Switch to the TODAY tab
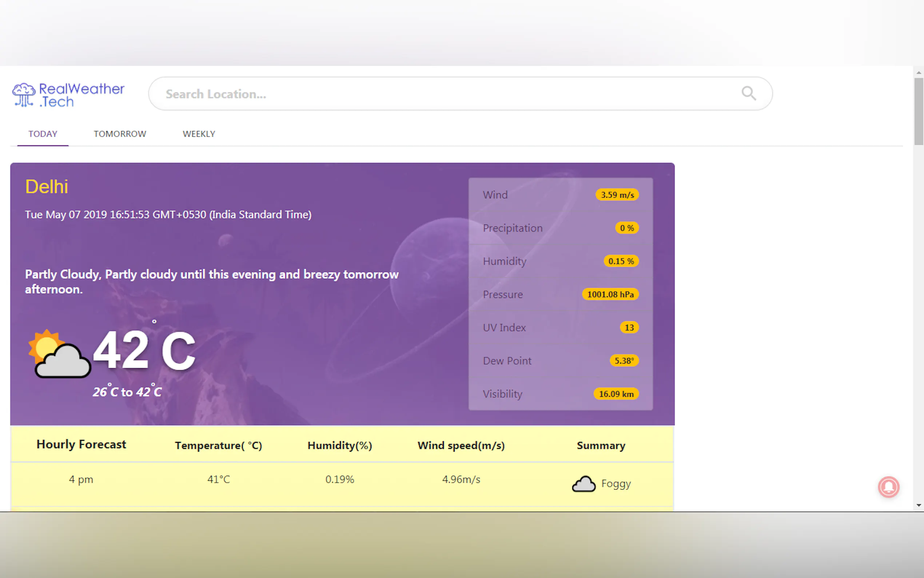 43,134
